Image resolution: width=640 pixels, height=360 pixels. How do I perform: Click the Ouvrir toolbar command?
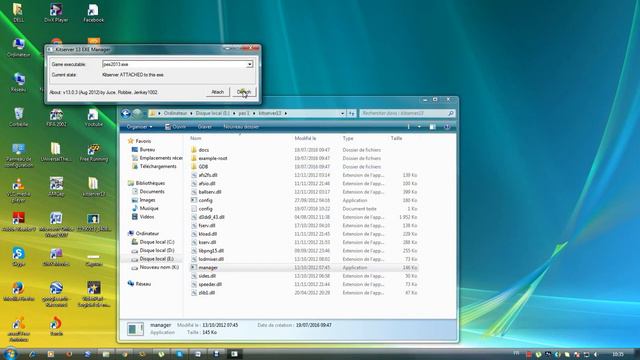(x=176, y=127)
